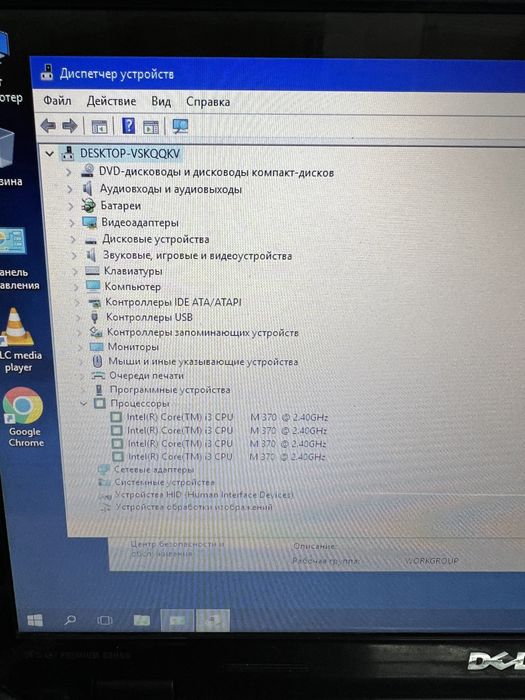Click the Клавиатуры keyboard icon

pyautogui.click(x=92, y=271)
